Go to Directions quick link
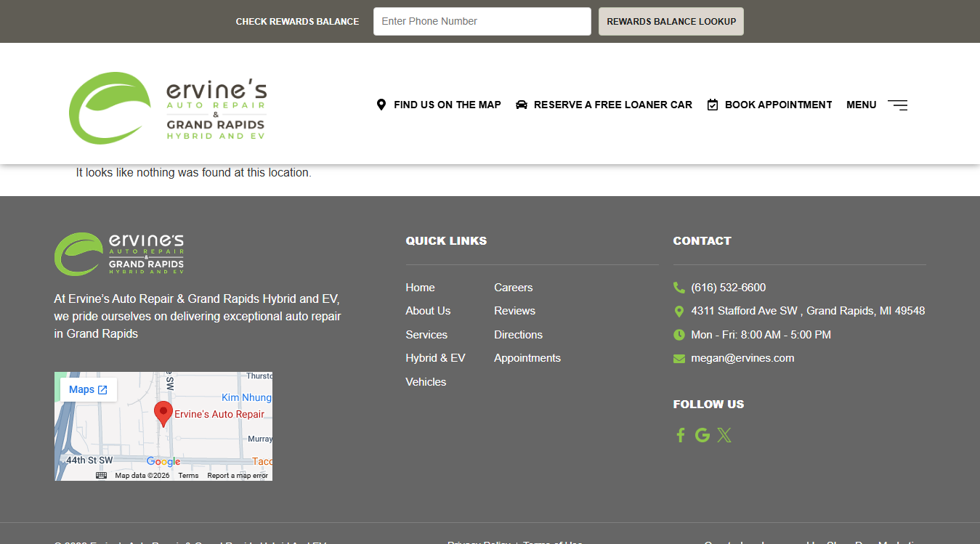980x544 pixels. pyautogui.click(x=519, y=335)
